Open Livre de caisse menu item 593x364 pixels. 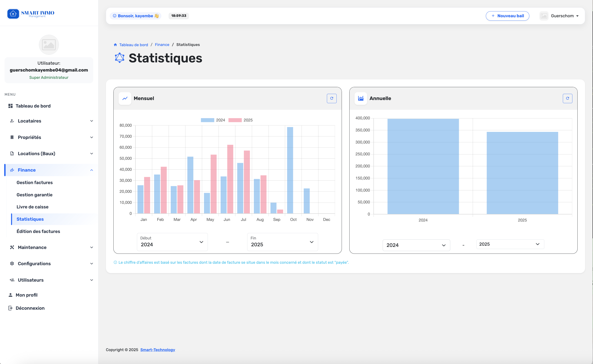coord(32,207)
